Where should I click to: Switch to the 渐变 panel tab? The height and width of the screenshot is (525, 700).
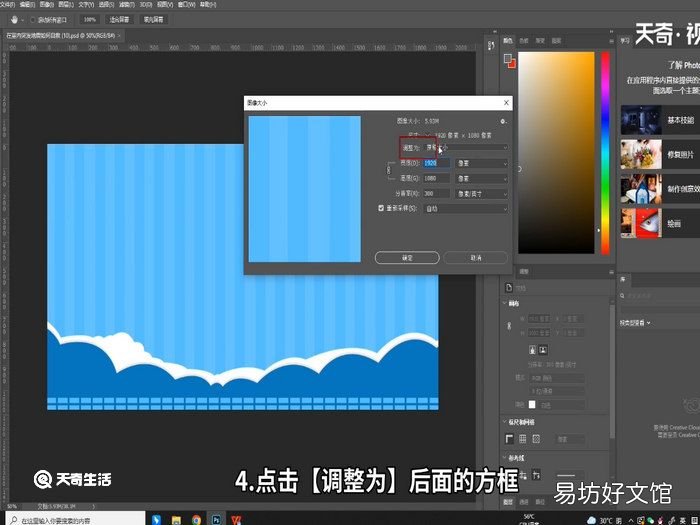coord(540,41)
